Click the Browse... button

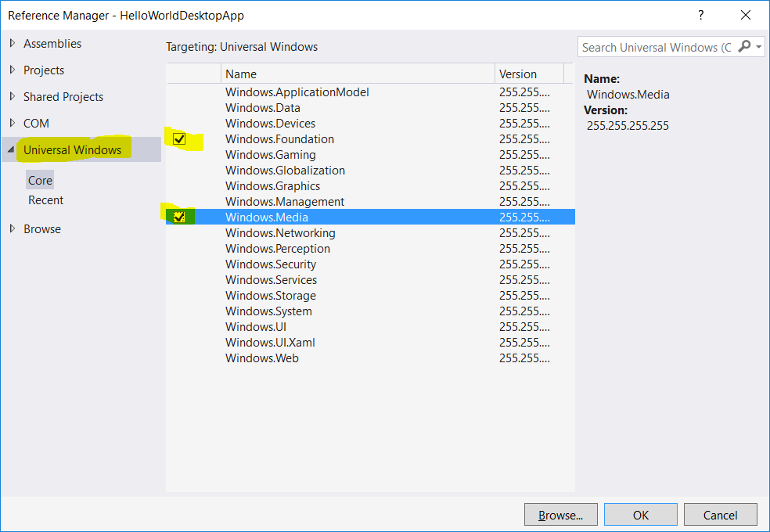(x=561, y=515)
